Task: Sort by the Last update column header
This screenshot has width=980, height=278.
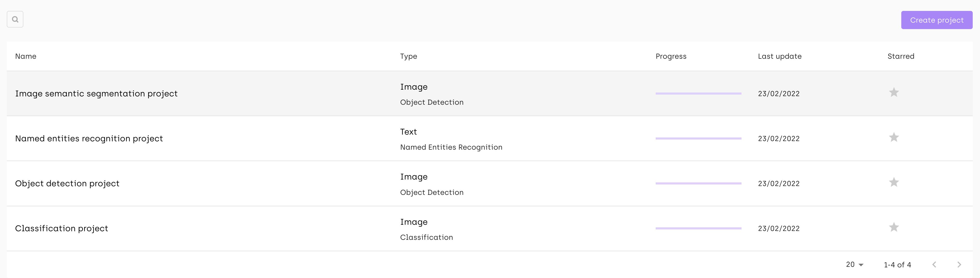Action: 779,56
